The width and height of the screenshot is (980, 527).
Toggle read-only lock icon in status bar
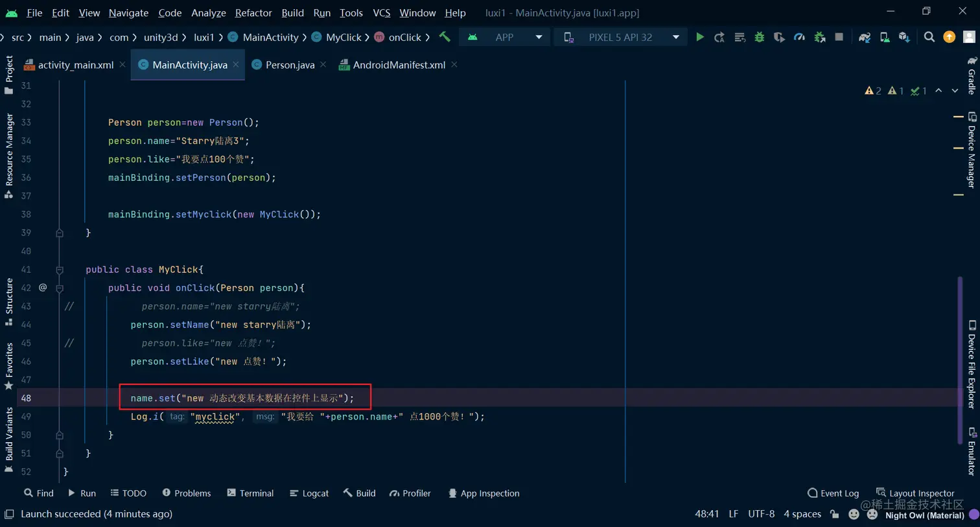coord(835,514)
